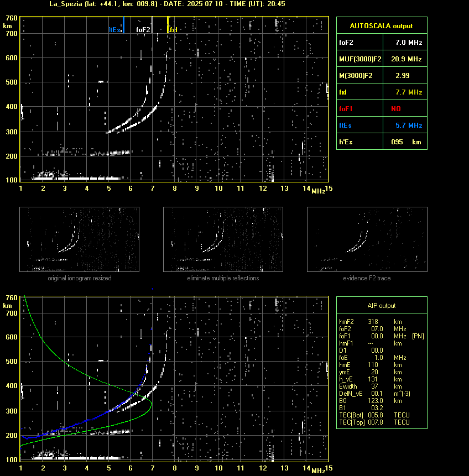
Task: Click the MHz axis label of bottom ionogram
Action: point(319,471)
